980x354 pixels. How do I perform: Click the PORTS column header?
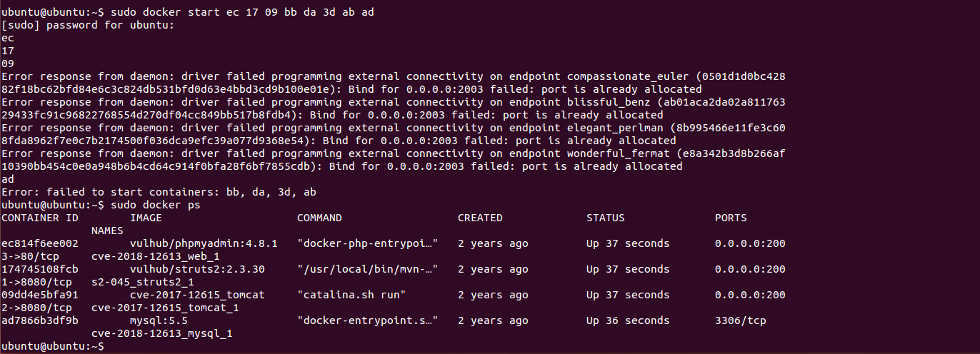[x=731, y=218]
